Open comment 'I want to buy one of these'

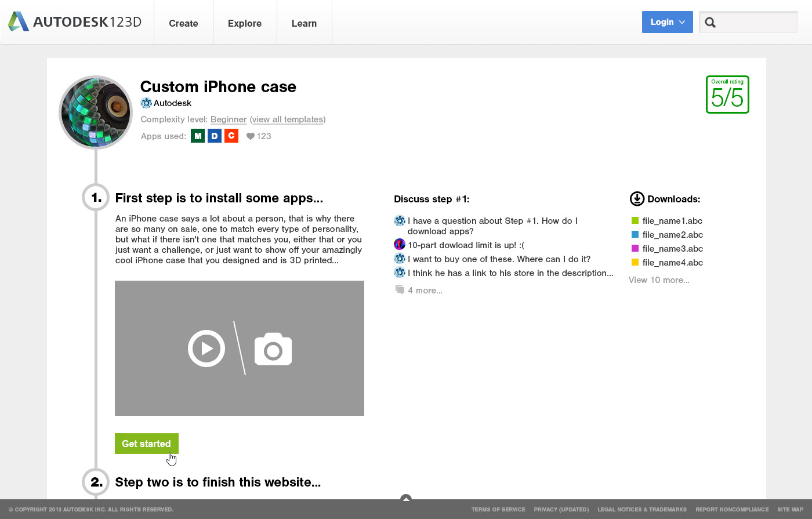pyautogui.click(x=499, y=259)
